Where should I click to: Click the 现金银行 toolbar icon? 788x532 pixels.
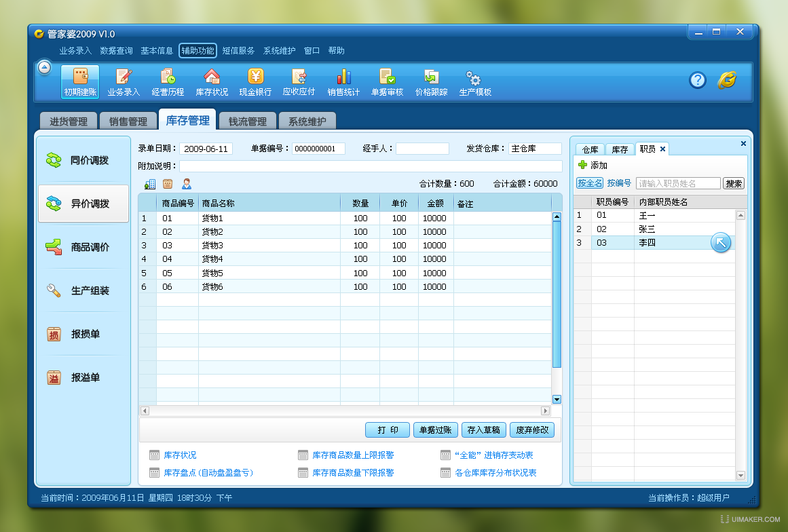click(255, 81)
